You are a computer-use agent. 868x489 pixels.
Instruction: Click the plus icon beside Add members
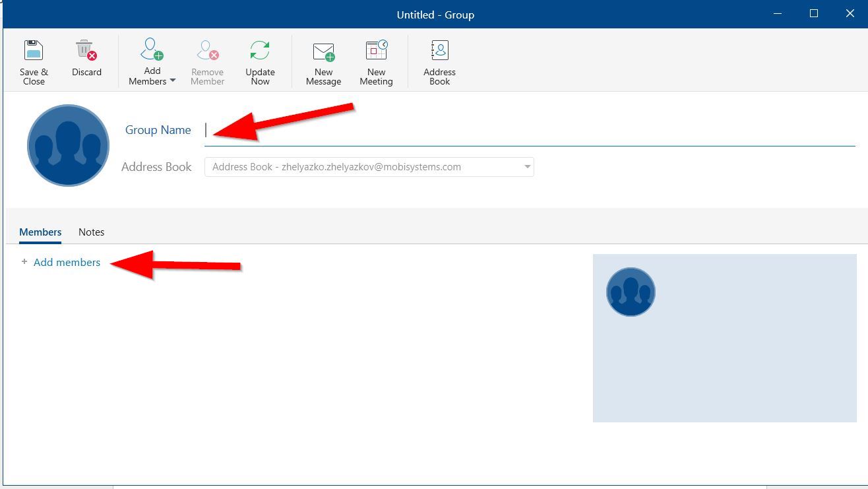(24, 262)
